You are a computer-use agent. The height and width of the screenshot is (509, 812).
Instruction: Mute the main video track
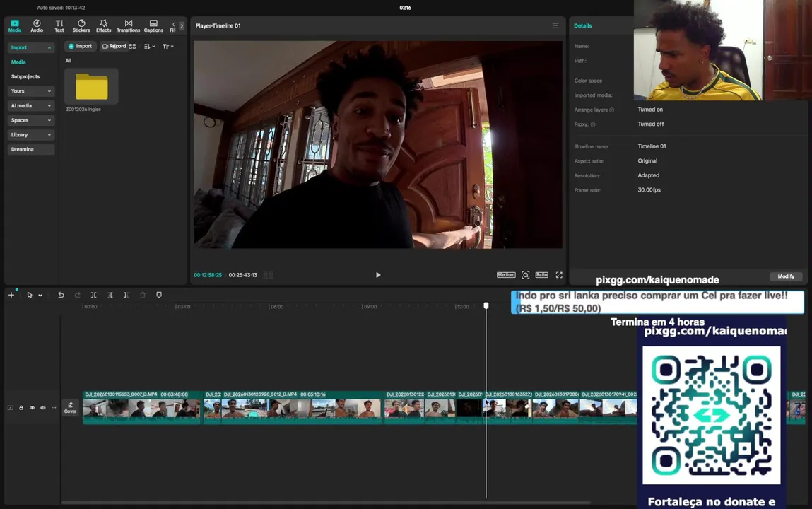43,408
